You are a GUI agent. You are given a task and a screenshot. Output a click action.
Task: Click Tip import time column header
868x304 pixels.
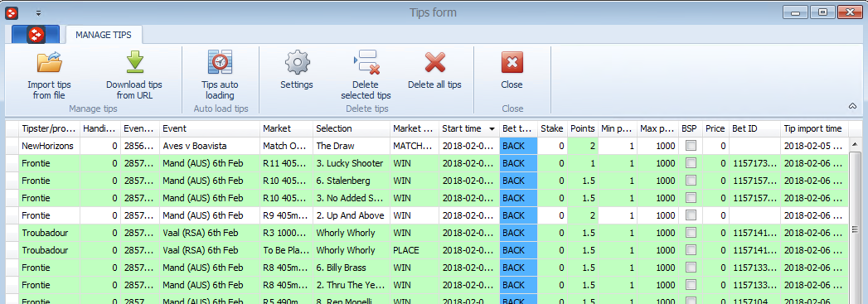click(814, 128)
